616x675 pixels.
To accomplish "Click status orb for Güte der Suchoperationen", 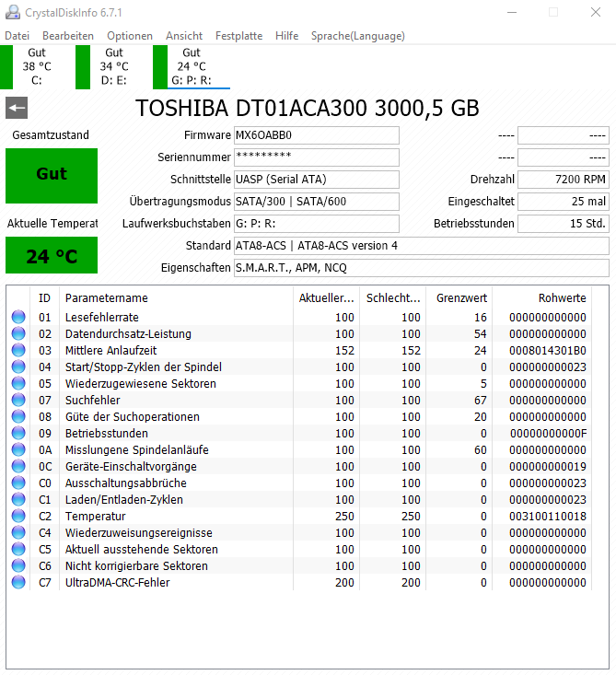I will pos(18,417).
